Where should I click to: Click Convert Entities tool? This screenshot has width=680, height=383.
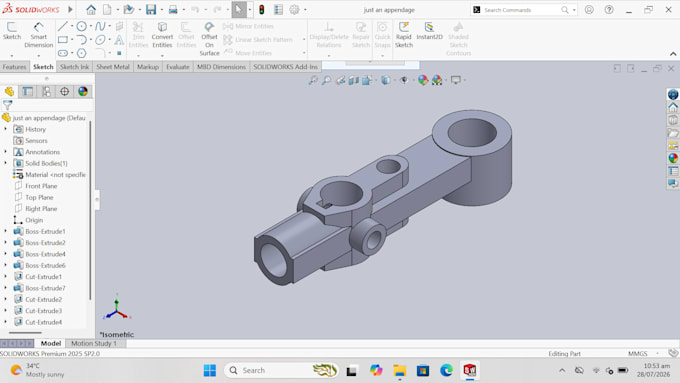click(162, 35)
